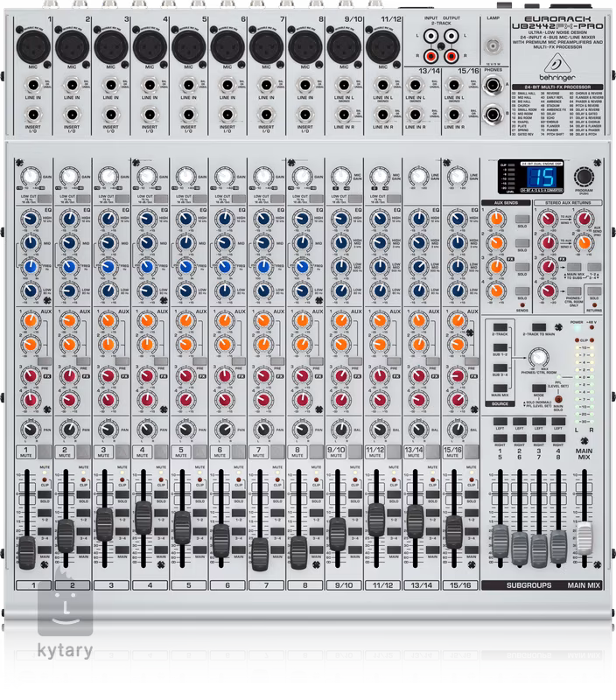The image size is (616, 700).
Task: Click the Phones/Ctrl Room level knob
Action: tap(535, 356)
